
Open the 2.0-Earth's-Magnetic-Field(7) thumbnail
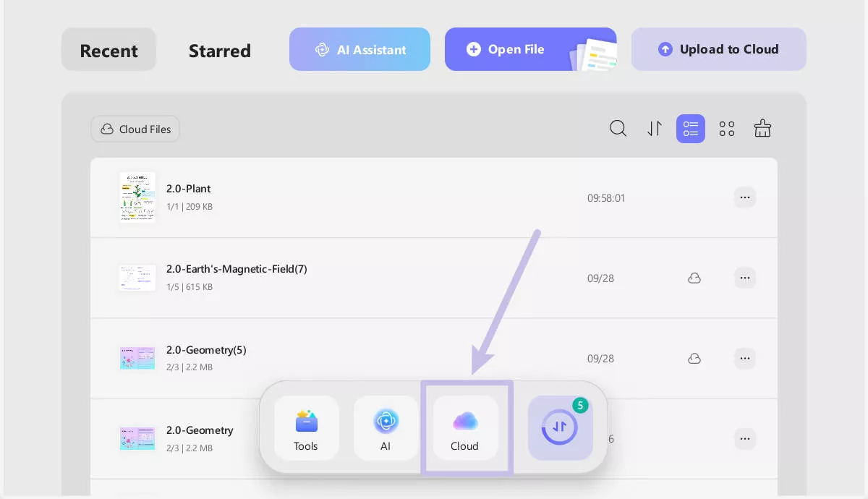pyautogui.click(x=137, y=278)
